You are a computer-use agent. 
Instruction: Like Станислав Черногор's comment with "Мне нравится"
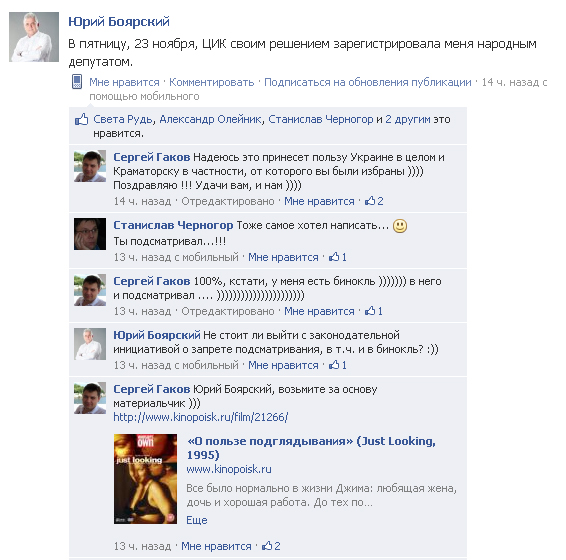click(x=283, y=257)
